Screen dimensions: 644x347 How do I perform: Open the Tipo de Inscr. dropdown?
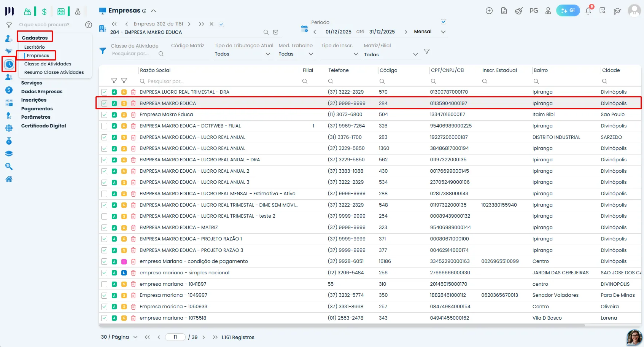coord(340,54)
